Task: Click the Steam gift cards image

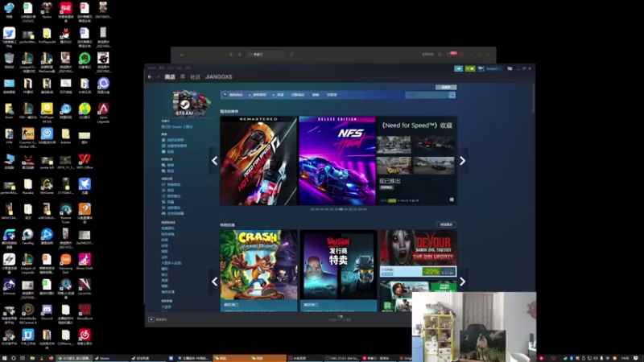Action: [x=192, y=104]
